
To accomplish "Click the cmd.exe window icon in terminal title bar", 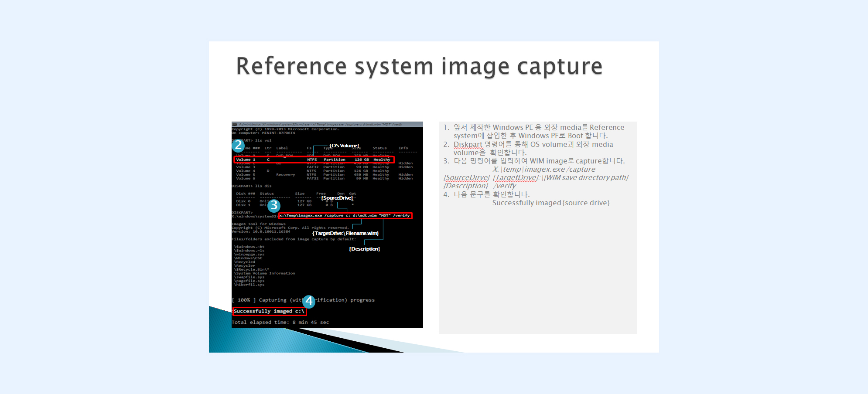I will click(x=234, y=124).
